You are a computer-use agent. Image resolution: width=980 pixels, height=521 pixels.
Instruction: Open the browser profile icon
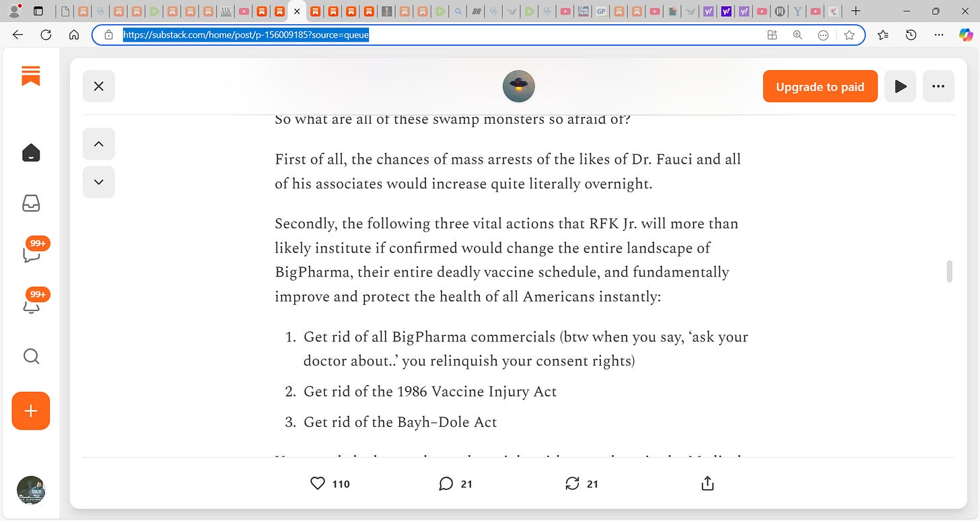(x=14, y=11)
